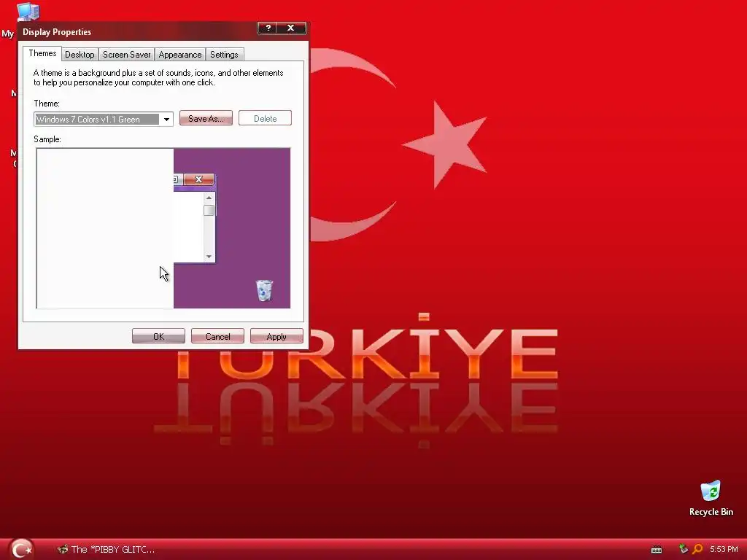Open the Appearance tab

click(180, 54)
